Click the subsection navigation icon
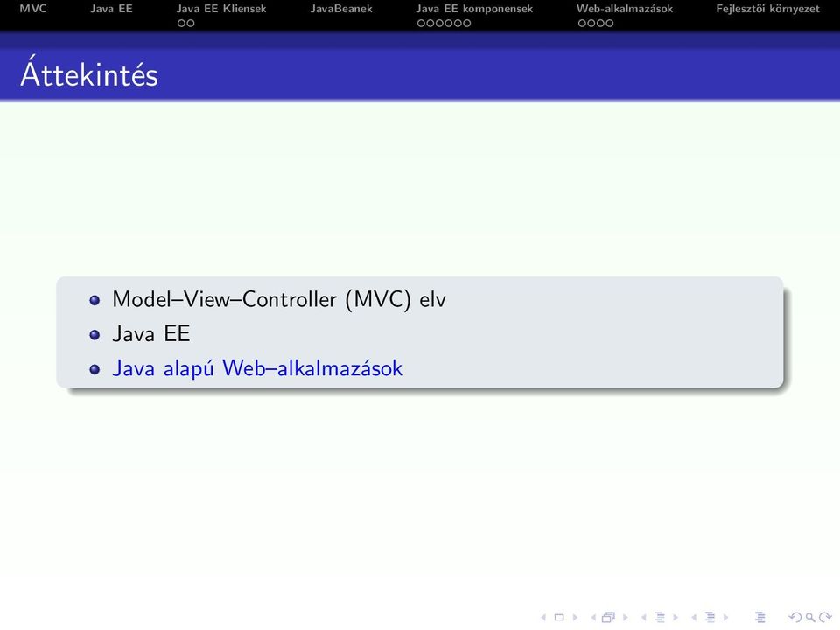Screen dimensions: 840x630 click(x=660, y=617)
